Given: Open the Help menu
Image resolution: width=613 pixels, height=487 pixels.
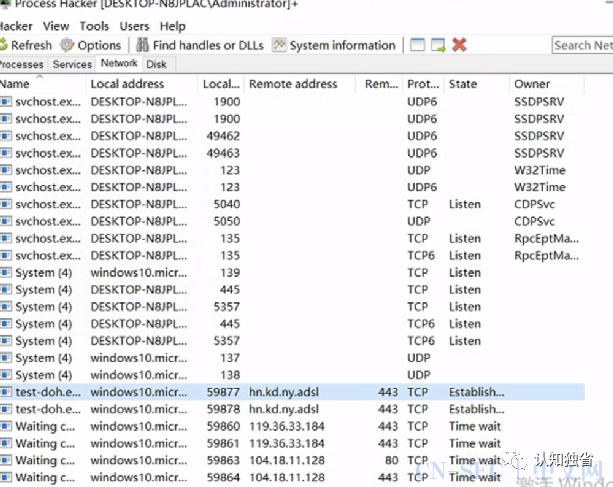Looking at the screenshot, I should [x=172, y=26].
